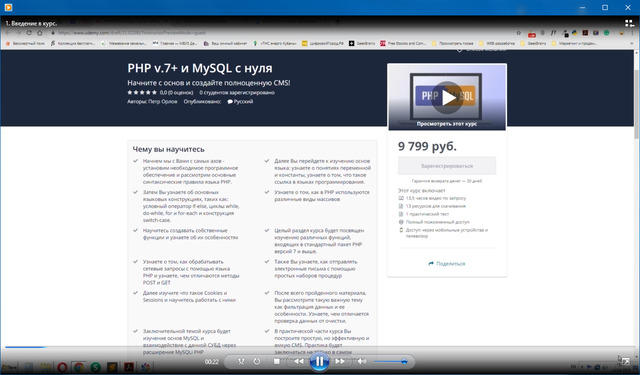Image resolution: width=640 pixels, height=375 pixels.
Task: Click the red YouTube extension icon
Action: pyautogui.click(x=531, y=34)
